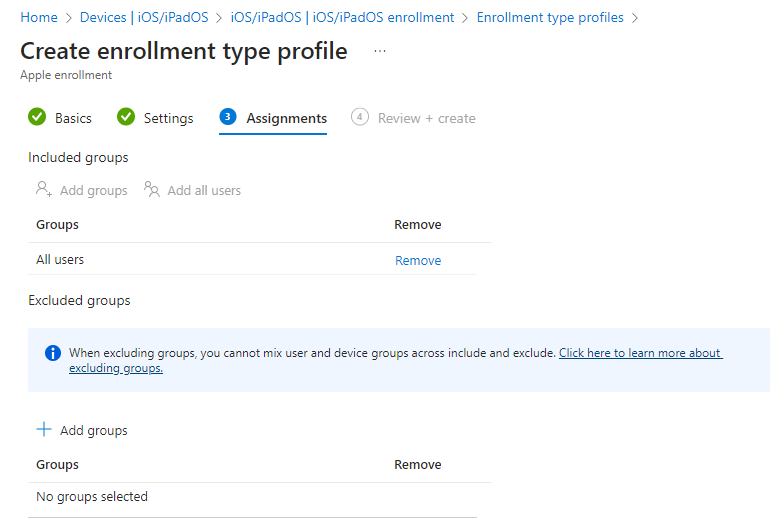Click the All users group row

[x=60, y=260]
